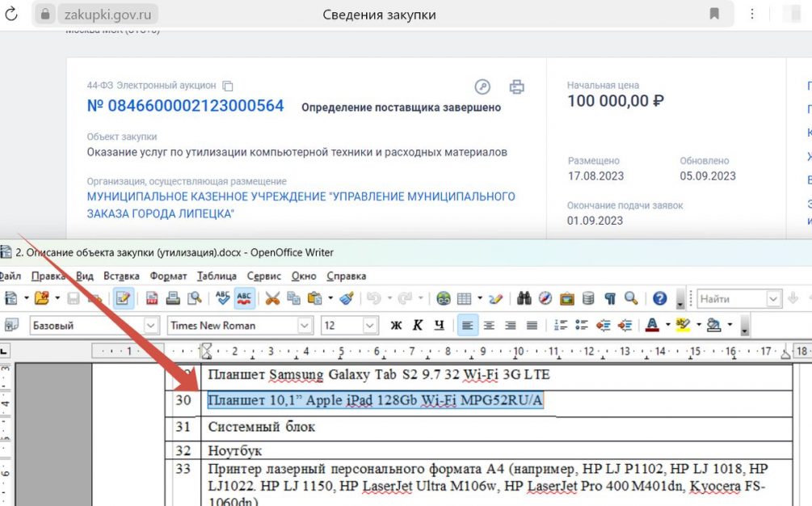812x506 pixels.
Task: Click the Format Paintbrush icon
Action: (347, 298)
